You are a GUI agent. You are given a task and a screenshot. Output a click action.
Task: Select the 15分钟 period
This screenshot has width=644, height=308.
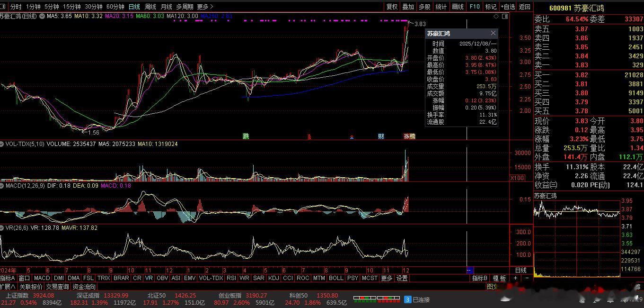point(72,7)
